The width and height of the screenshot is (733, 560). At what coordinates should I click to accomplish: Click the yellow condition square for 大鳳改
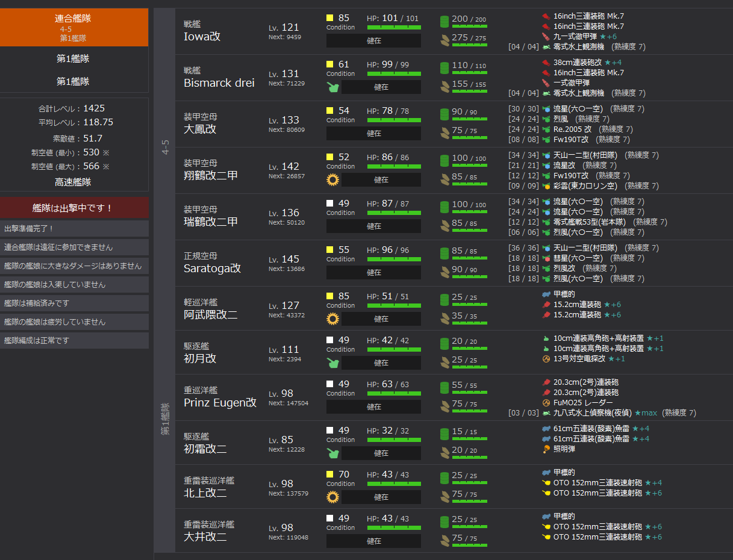(x=330, y=111)
